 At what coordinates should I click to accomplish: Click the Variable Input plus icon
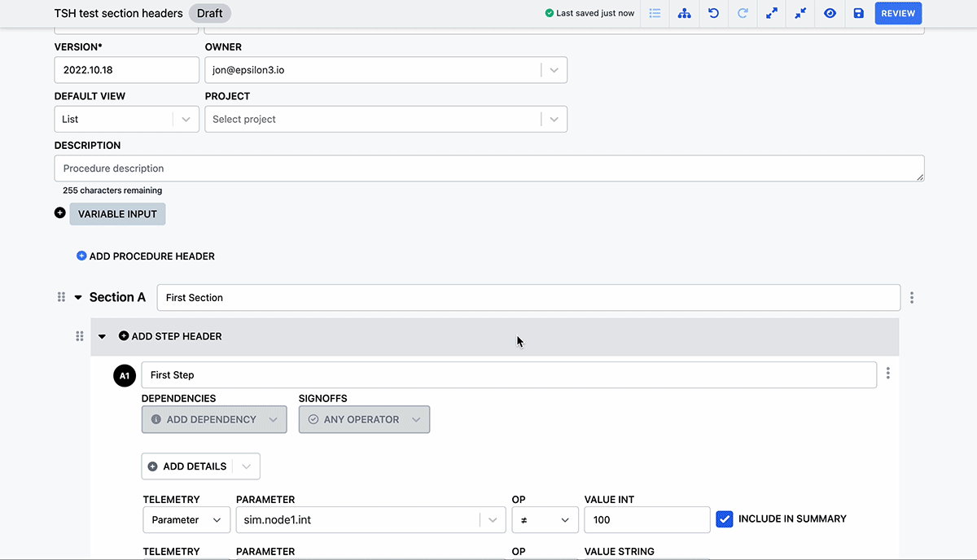(x=59, y=212)
